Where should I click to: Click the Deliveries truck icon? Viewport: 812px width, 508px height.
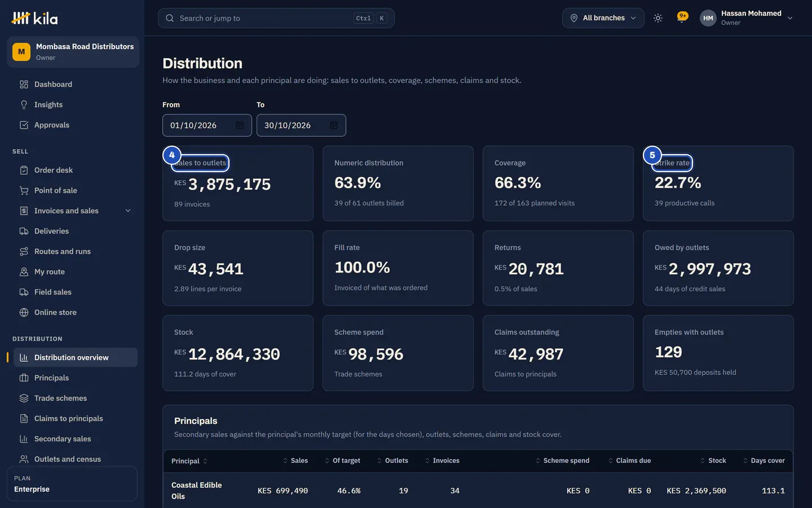24,231
